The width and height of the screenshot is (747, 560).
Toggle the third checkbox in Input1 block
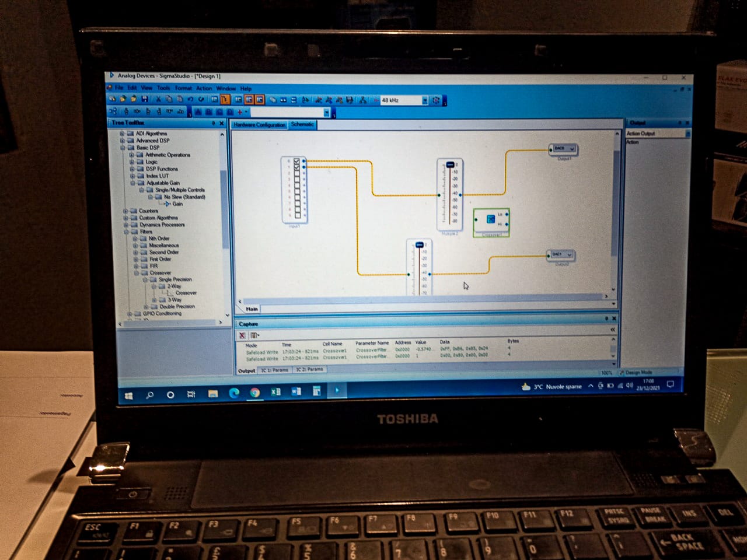(x=296, y=174)
